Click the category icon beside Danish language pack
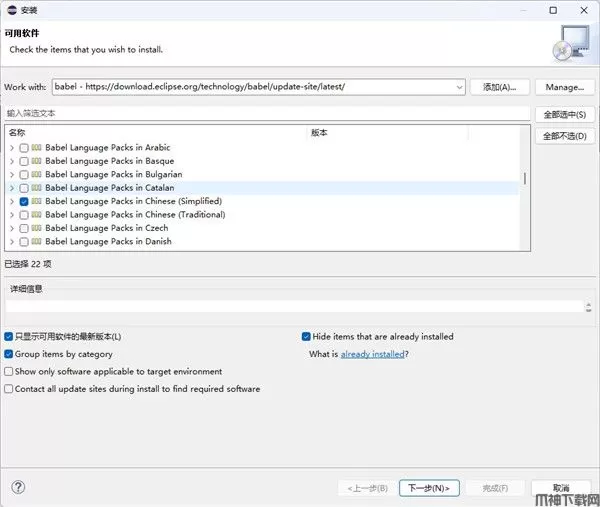 pos(36,242)
